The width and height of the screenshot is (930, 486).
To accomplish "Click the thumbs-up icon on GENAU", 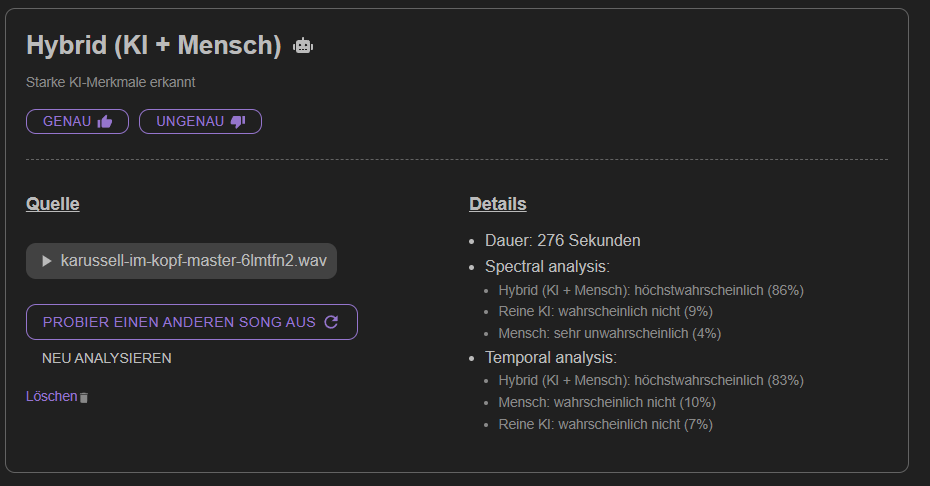I will pyautogui.click(x=105, y=122).
